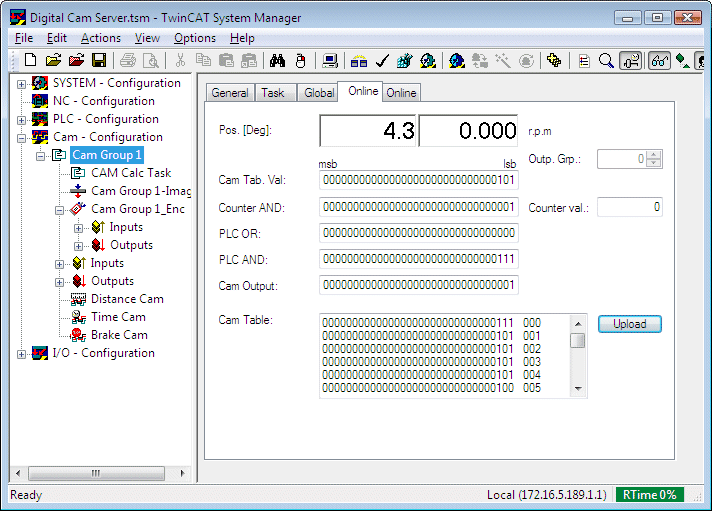Click the Cam Table vertical scroll thumb
The image size is (712, 511).
578,340
